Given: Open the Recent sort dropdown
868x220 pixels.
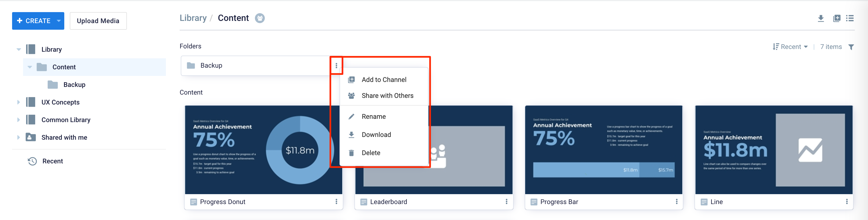Looking at the screenshot, I should click(x=794, y=47).
